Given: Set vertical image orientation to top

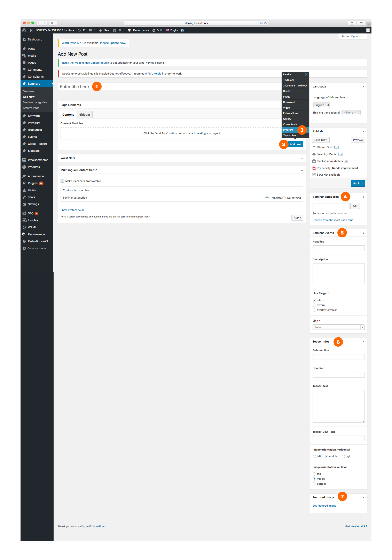Looking at the screenshot, I should click(314, 474).
